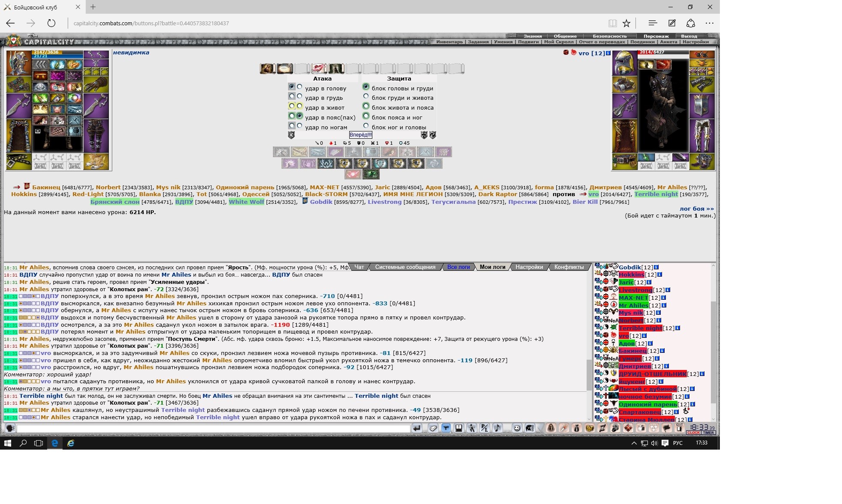Switch to the Мои логи tab

tap(492, 267)
